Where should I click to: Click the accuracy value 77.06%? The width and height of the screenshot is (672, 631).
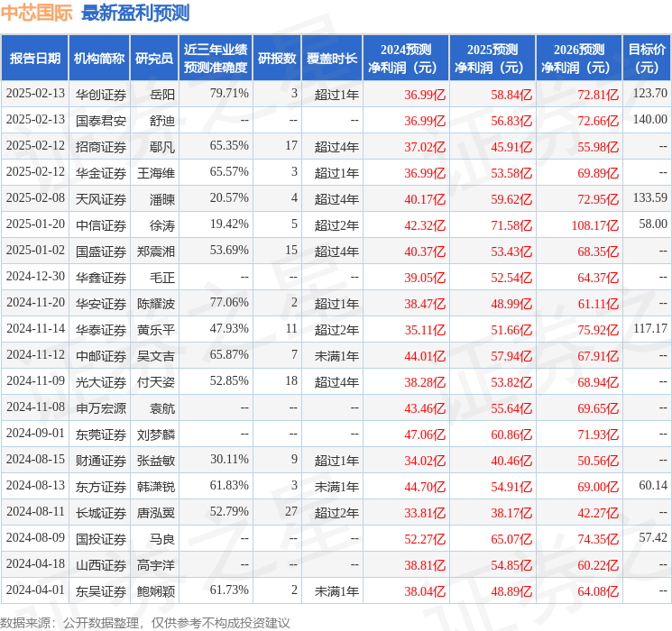pyautogui.click(x=229, y=302)
